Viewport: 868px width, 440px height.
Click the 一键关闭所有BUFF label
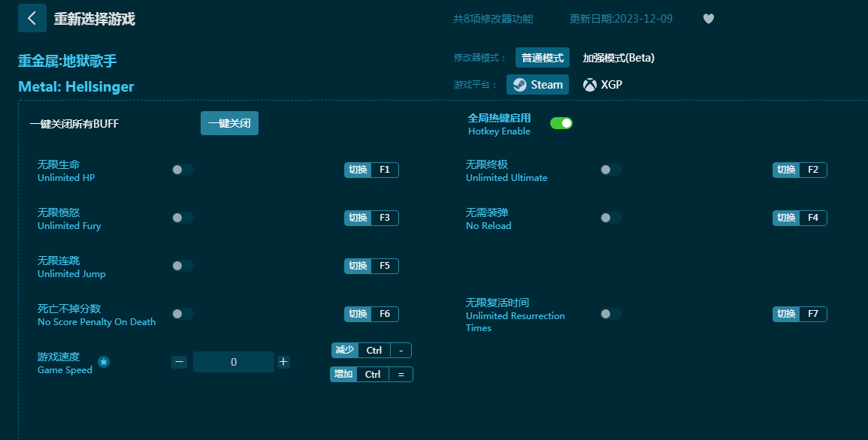click(x=74, y=124)
